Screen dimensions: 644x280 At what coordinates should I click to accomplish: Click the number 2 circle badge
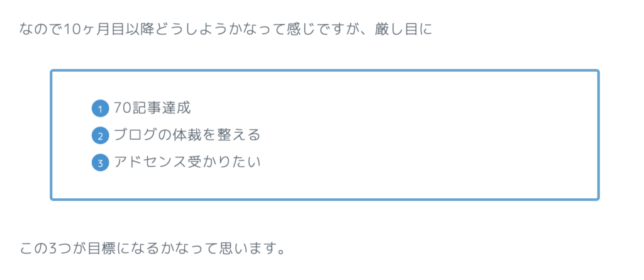(x=100, y=136)
